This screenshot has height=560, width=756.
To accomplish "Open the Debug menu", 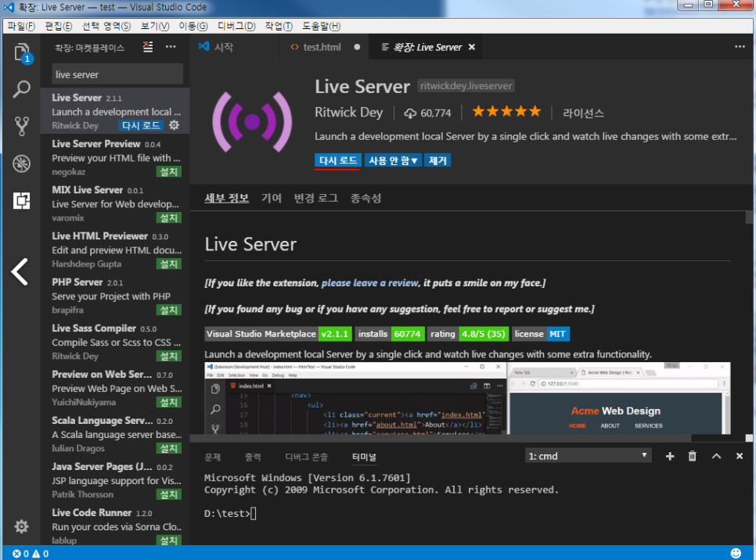I will click(x=236, y=26).
